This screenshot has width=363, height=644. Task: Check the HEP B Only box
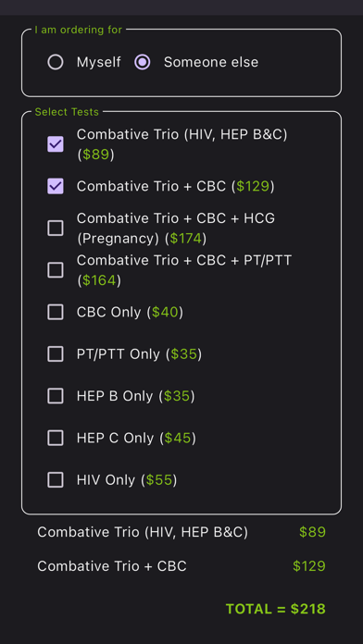point(56,396)
